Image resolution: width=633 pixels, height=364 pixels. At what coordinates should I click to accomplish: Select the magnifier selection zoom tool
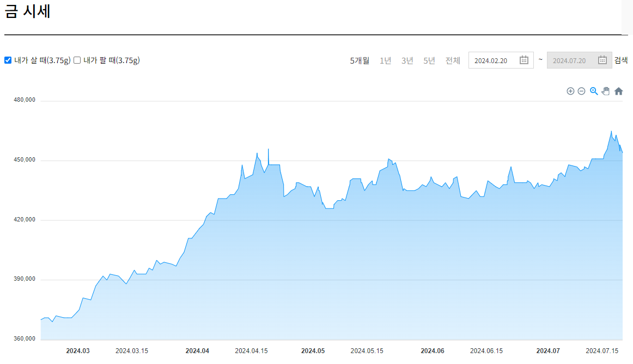(593, 91)
